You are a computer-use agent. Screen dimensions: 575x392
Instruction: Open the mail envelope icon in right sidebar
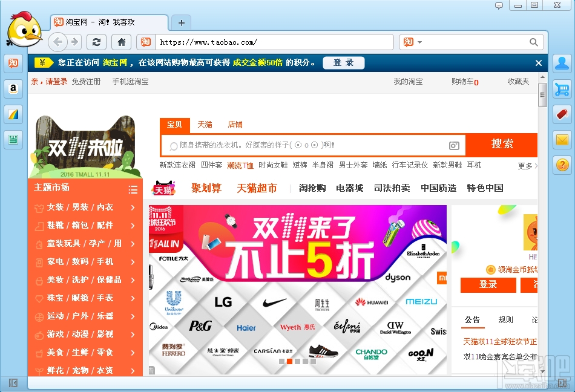coord(562,140)
